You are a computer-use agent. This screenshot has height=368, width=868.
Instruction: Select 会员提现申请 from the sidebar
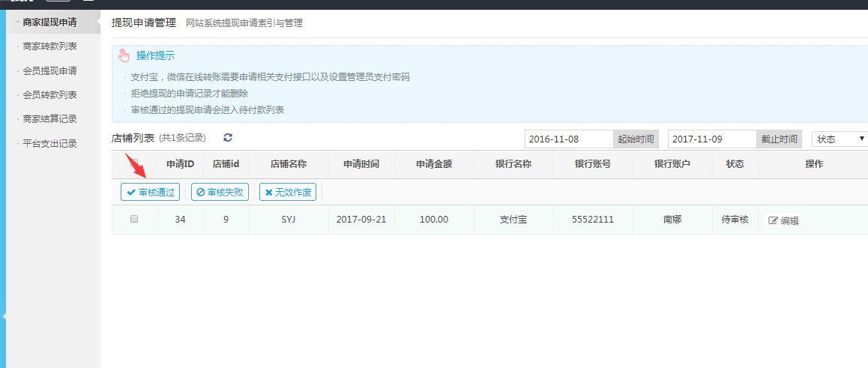(49, 70)
